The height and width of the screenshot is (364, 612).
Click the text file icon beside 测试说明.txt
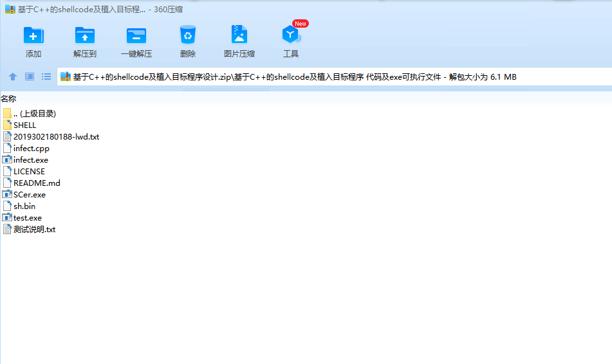[x=7, y=229]
